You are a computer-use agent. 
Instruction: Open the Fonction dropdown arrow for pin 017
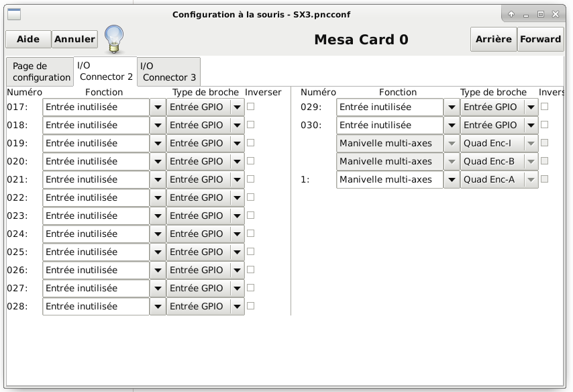click(158, 107)
